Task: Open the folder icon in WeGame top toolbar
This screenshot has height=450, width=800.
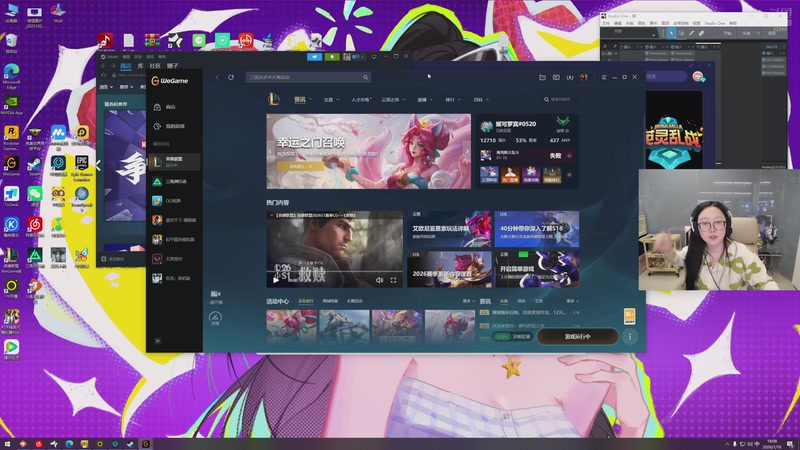Action: click(542, 77)
